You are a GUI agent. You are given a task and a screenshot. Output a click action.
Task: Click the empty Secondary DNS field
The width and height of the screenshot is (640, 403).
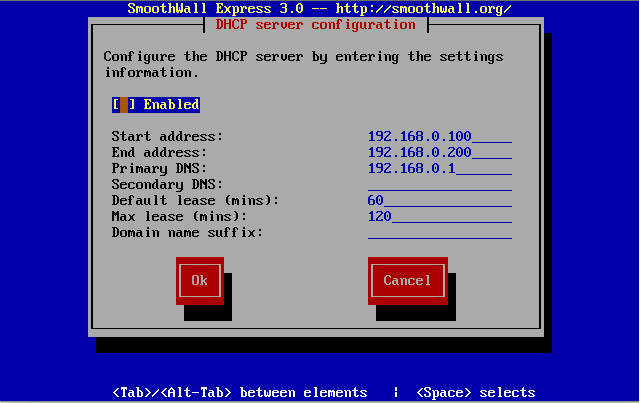click(439, 184)
